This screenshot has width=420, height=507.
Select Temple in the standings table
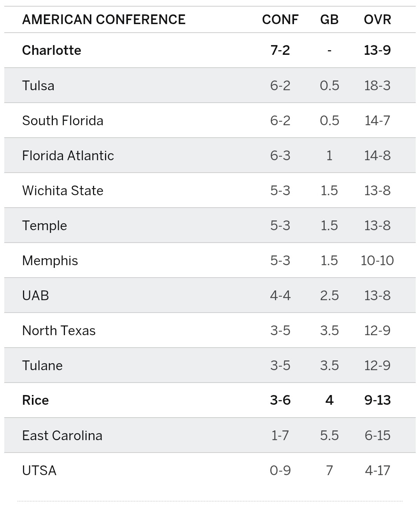[44, 226]
